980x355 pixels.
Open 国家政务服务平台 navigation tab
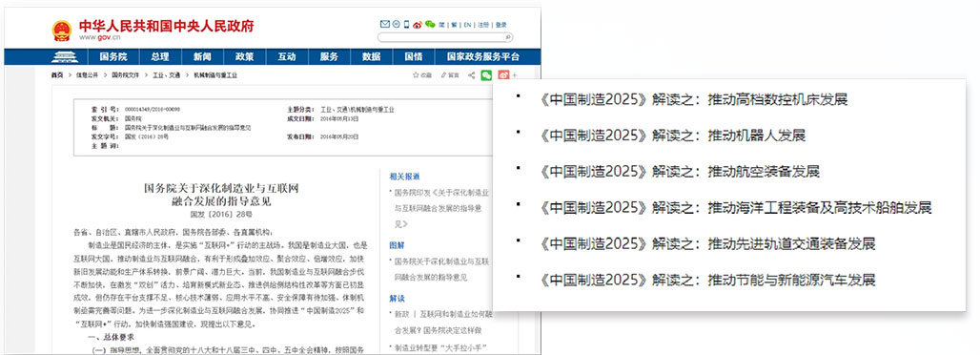(x=483, y=56)
